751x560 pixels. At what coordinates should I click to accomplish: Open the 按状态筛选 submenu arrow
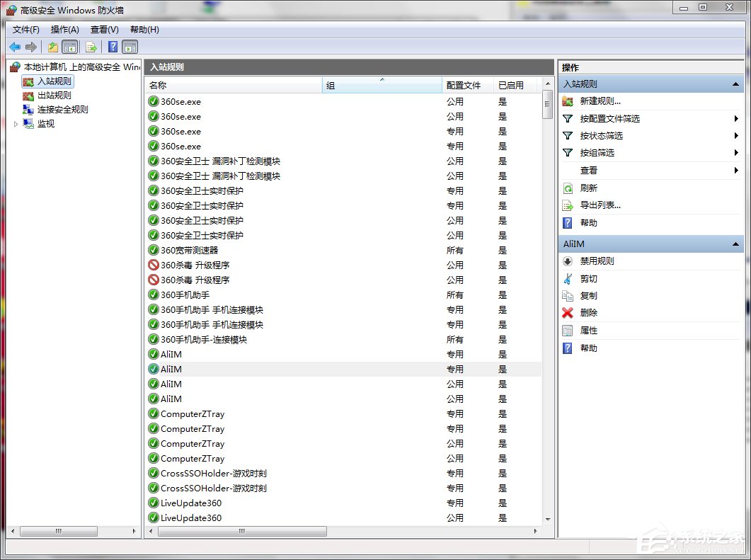(x=735, y=136)
